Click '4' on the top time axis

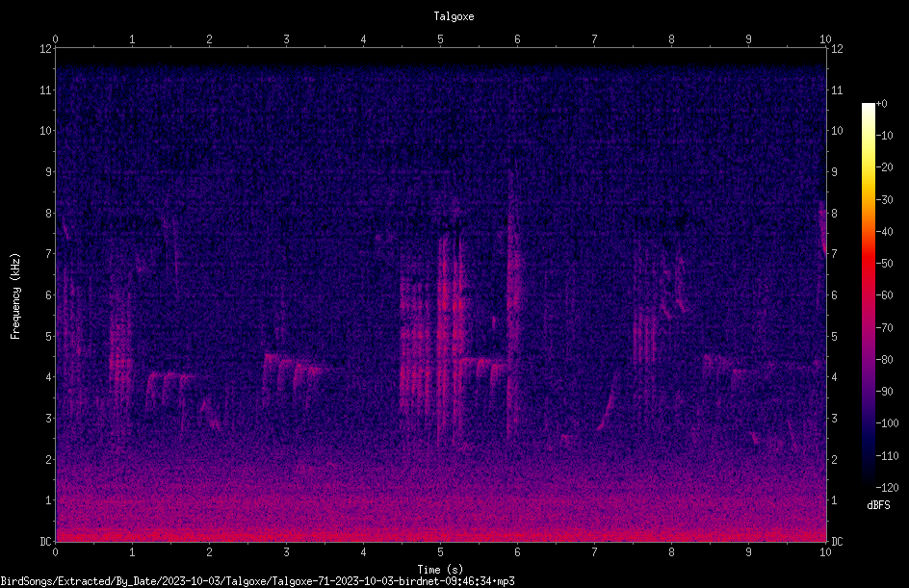(x=363, y=39)
